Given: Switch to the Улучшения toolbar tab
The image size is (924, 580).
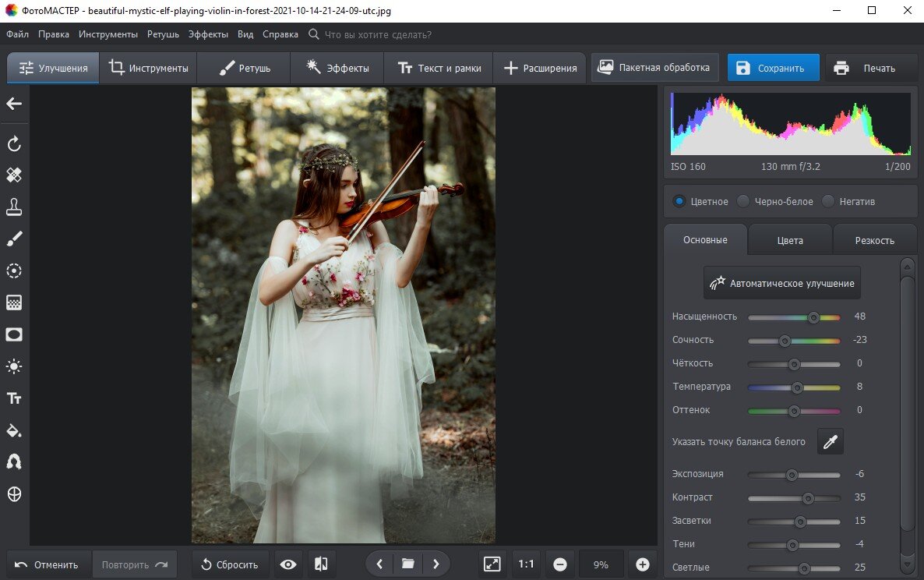Looking at the screenshot, I should click(53, 68).
